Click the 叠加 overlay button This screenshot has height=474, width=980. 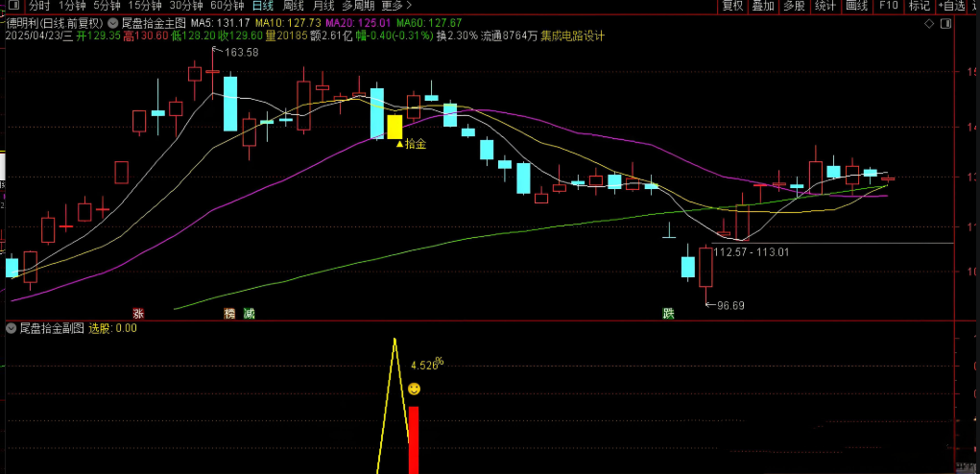[763, 6]
